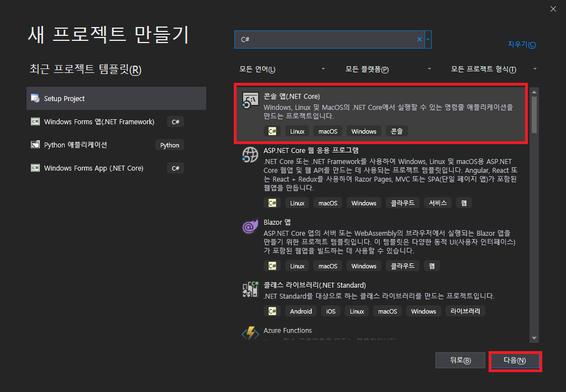Clear search text with the X icon
This screenshot has width=566, height=392.
coord(419,39)
